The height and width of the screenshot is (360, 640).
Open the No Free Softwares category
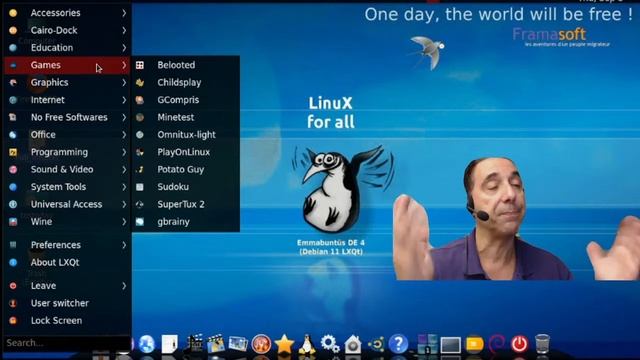(67, 117)
